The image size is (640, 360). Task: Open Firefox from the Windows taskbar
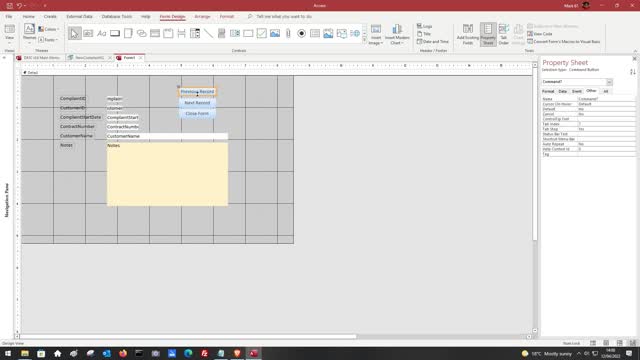[x=123, y=353]
